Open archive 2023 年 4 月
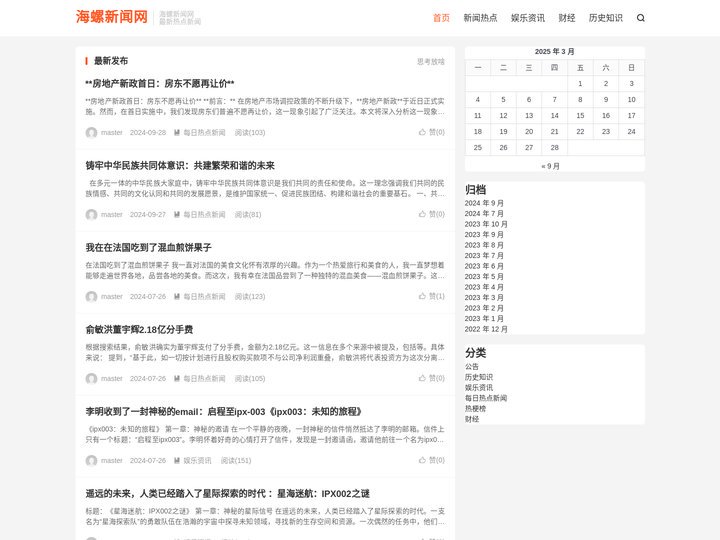720x540 pixels. tap(484, 287)
